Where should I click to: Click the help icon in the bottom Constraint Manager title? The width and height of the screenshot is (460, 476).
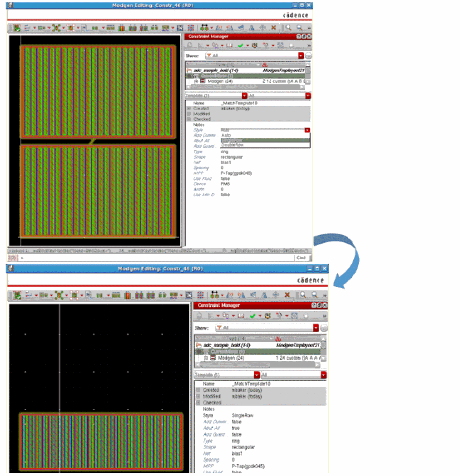tap(314, 305)
